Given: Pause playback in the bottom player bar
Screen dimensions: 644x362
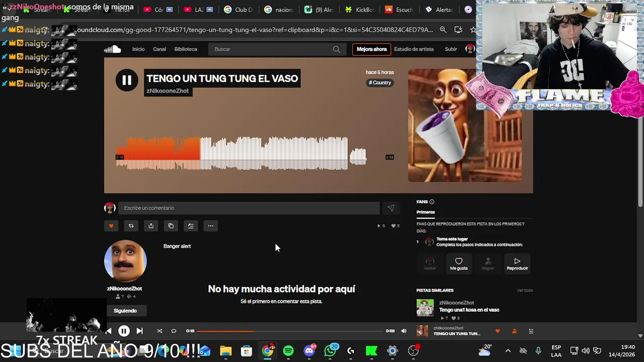Looking at the screenshot, I should click(124, 331).
